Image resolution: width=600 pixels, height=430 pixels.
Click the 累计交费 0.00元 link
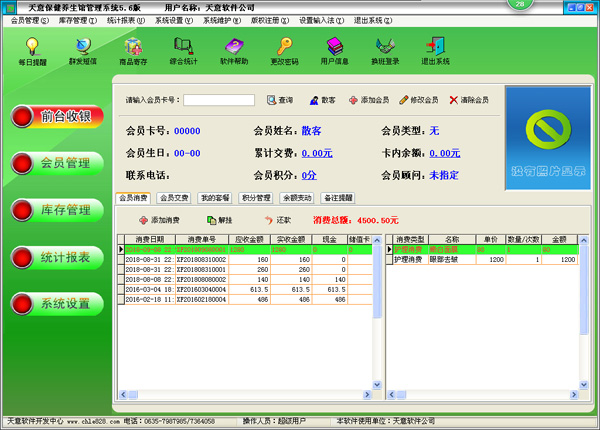316,153
